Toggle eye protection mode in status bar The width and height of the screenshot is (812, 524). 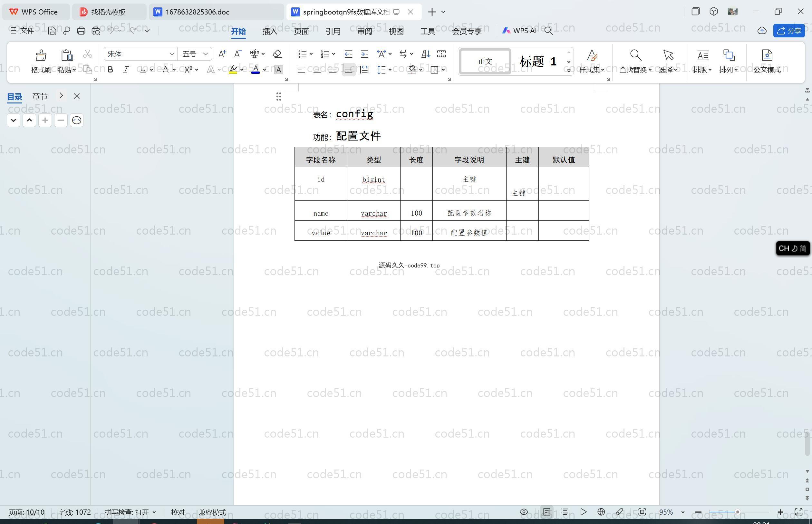click(x=524, y=512)
